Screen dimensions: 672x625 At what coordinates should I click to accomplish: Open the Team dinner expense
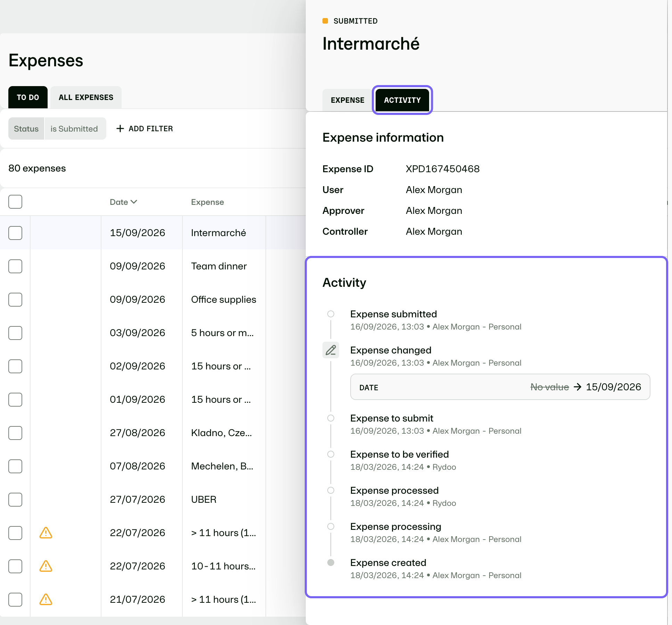219,266
